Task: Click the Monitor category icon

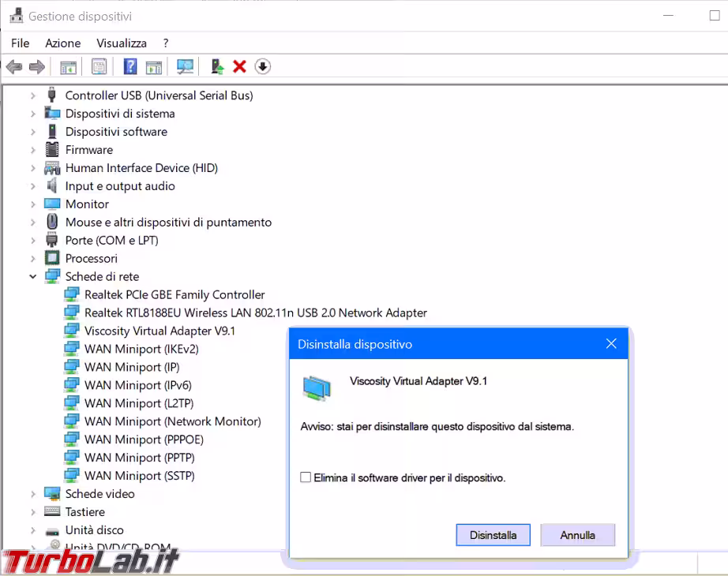Action: point(52,204)
